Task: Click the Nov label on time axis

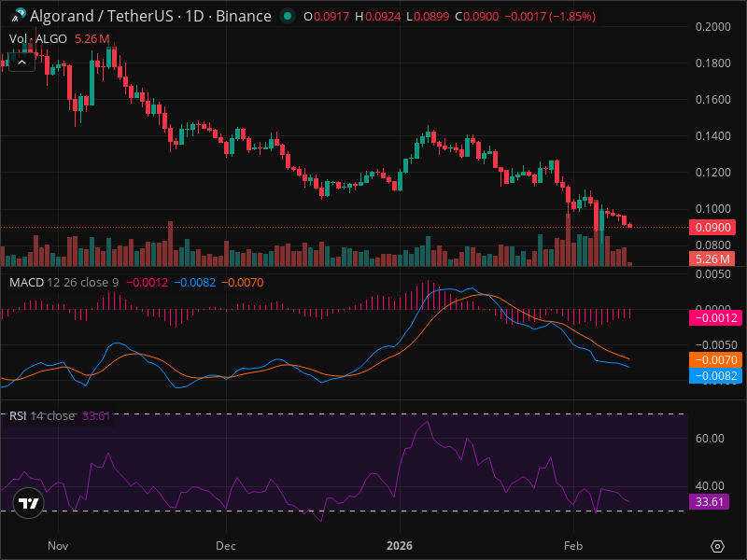Action: point(58,546)
